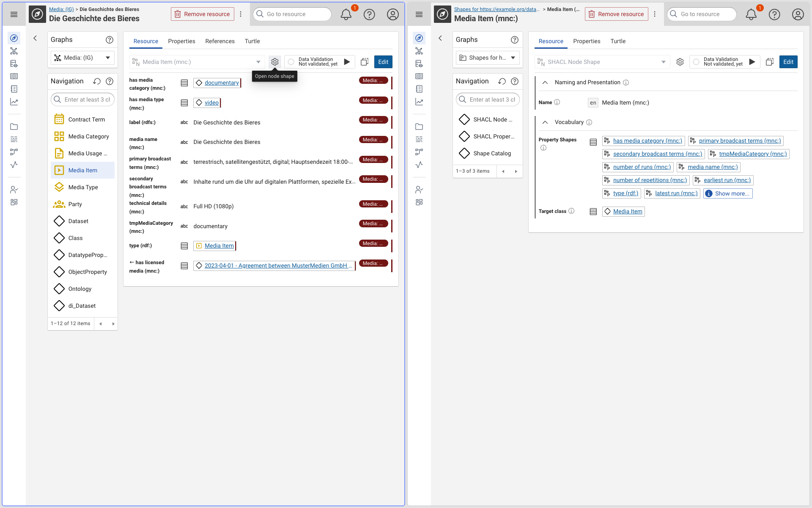Select the Media Item navigation entry
The height and width of the screenshot is (508, 812).
click(82, 170)
